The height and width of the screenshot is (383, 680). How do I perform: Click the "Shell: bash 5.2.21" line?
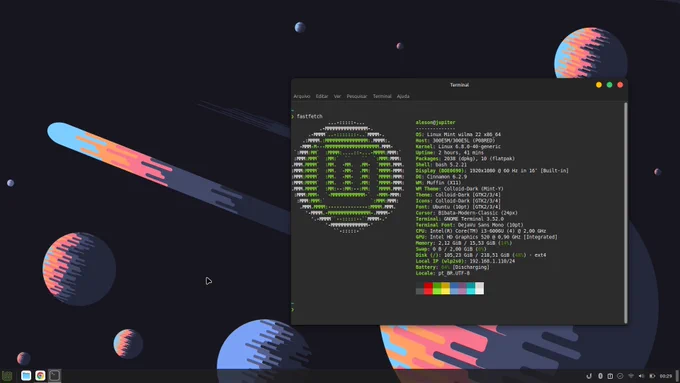pos(441,165)
